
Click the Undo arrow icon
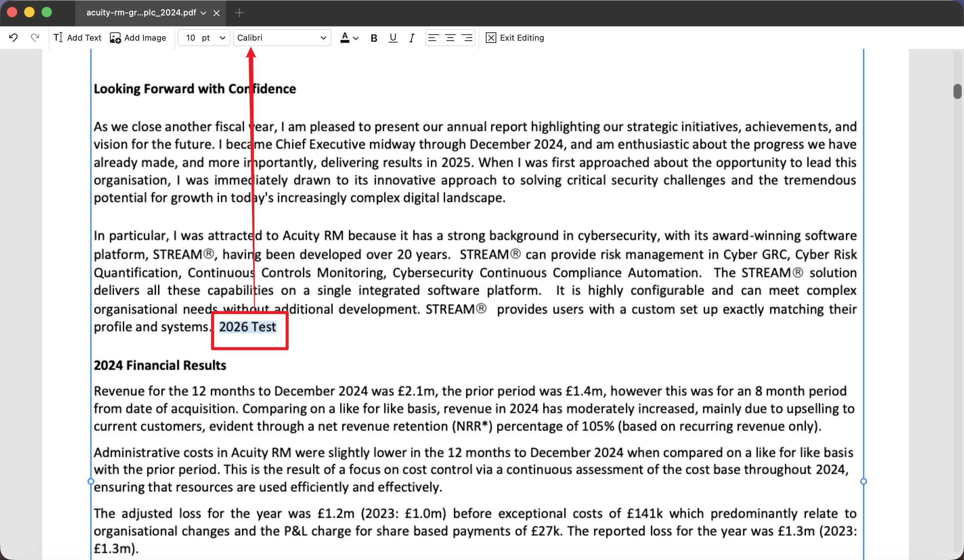pyautogui.click(x=14, y=38)
